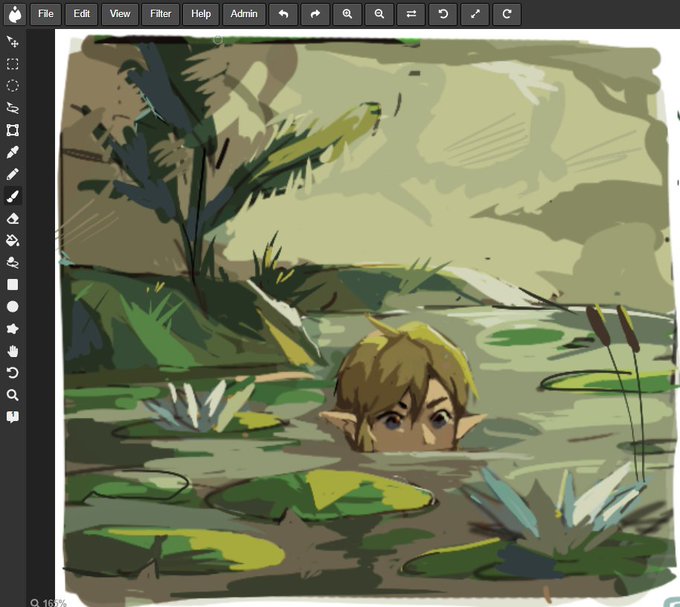Click the Zoom In magnifier button
The width and height of the screenshot is (680, 607).
pyautogui.click(x=347, y=14)
